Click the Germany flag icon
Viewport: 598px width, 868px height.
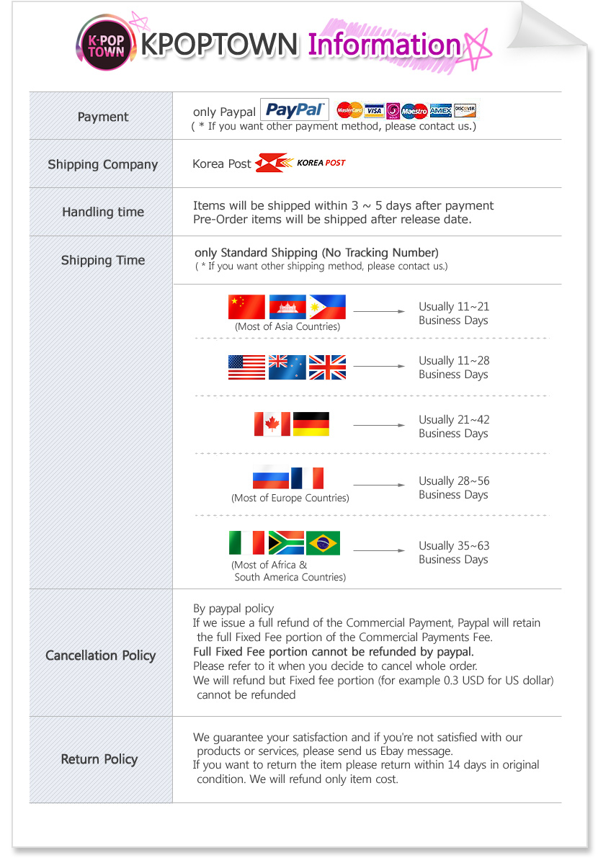[311, 424]
